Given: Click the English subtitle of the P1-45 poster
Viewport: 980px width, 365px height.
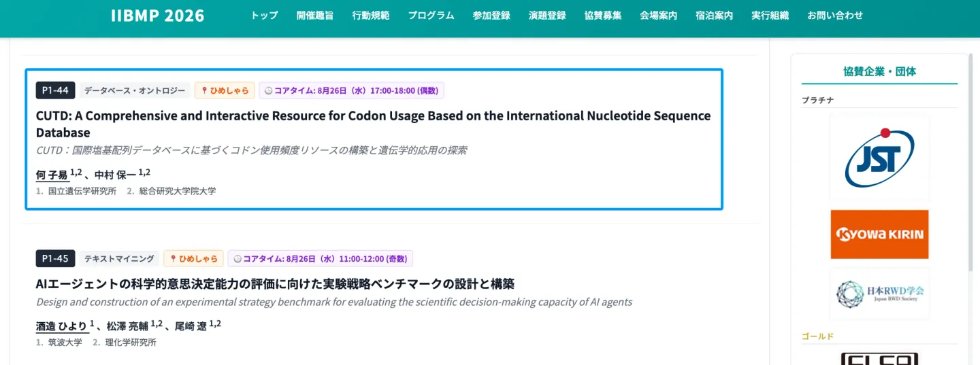Looking at the screenshot, I should 333,302.
